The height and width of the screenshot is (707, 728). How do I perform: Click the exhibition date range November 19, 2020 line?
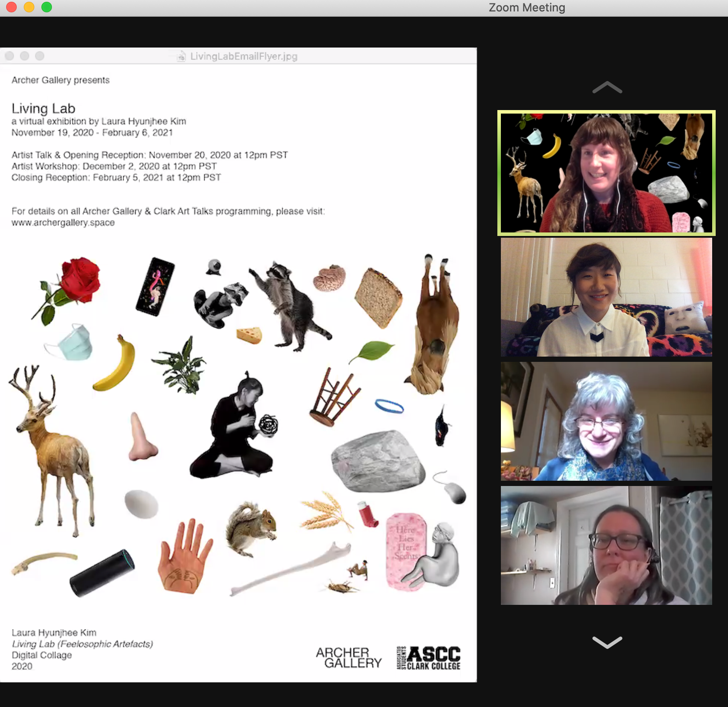pos(92,133)
